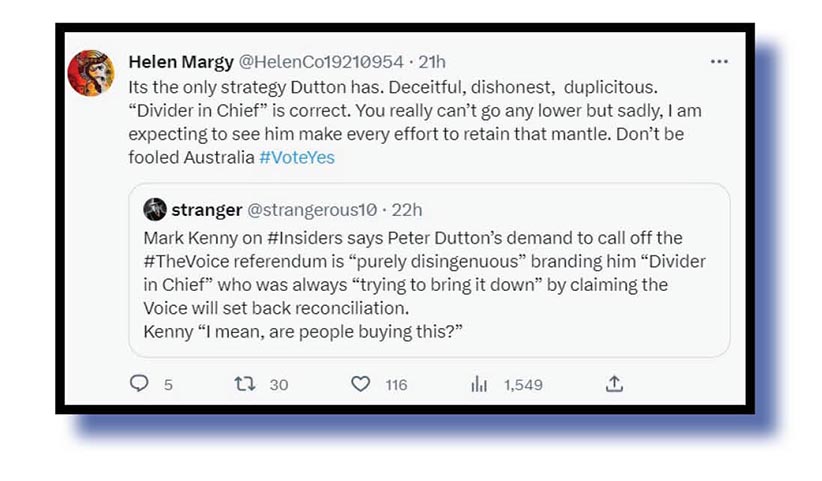The image size is (822, 481).
Task: Click the reply count number 5
Action: click(168, 384)
